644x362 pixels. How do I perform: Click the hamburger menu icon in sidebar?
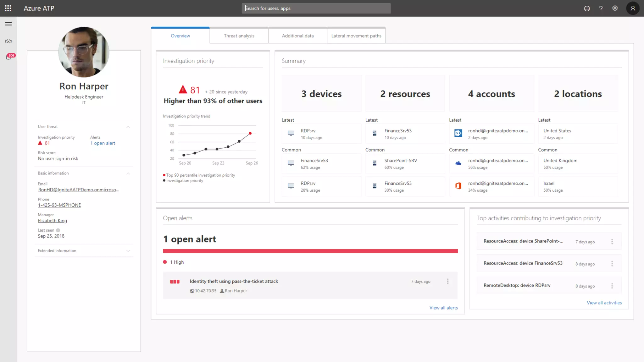(8, 24)
